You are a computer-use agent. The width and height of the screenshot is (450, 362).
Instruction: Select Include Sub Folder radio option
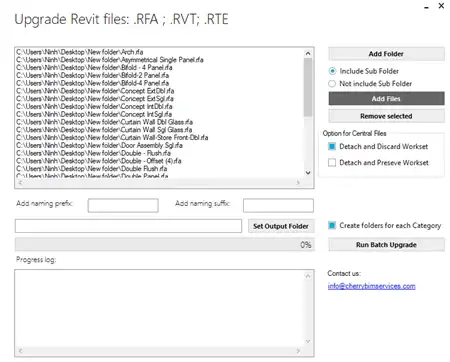click(332, 71)
